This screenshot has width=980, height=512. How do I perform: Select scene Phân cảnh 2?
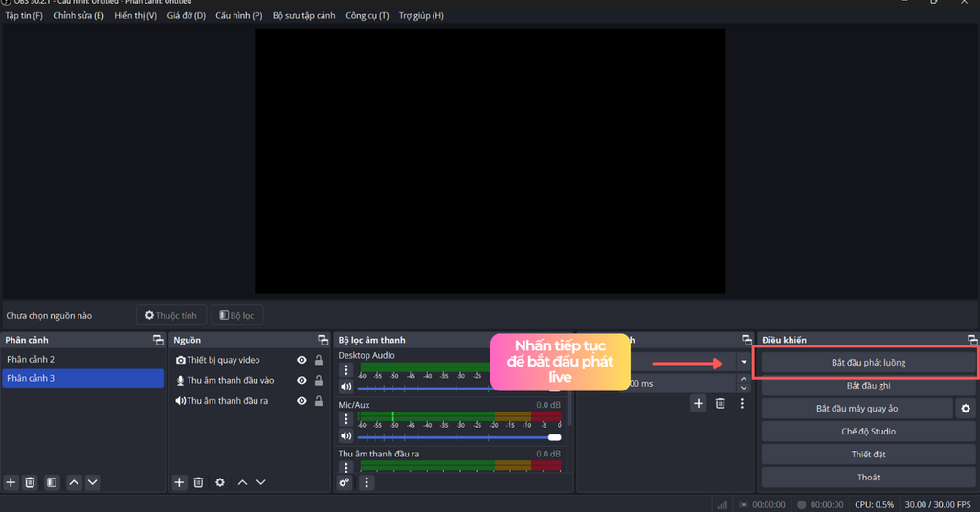(x=82, y=360)
